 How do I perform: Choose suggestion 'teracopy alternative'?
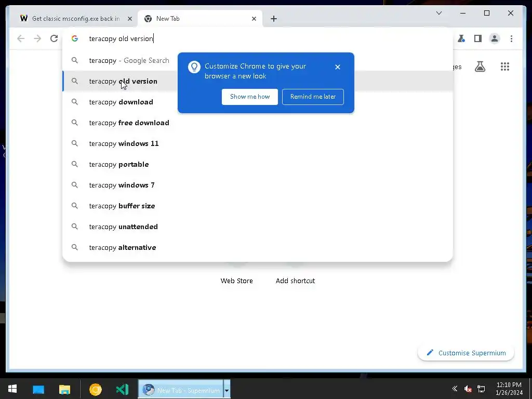click(258, 247)
